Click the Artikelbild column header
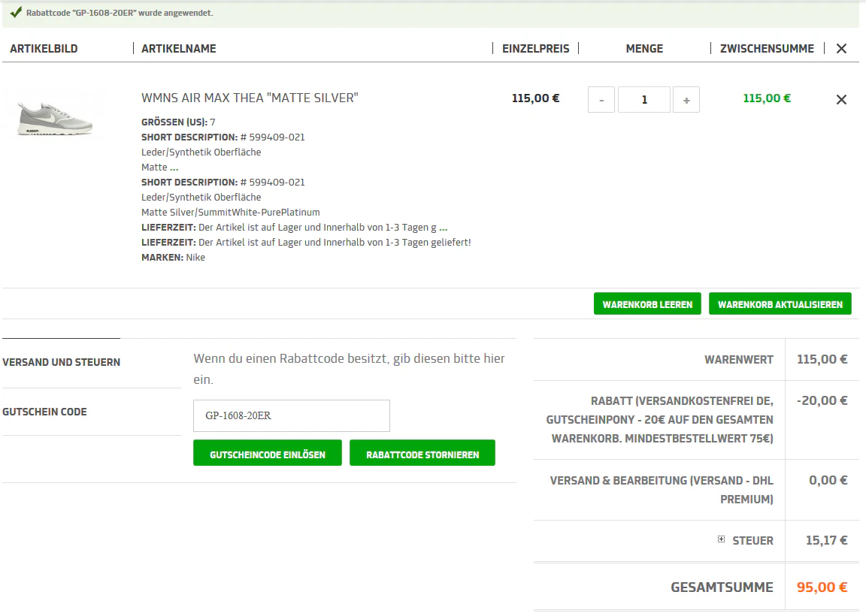This screenshot has width=866, height=616. click(x=44, y=49)
